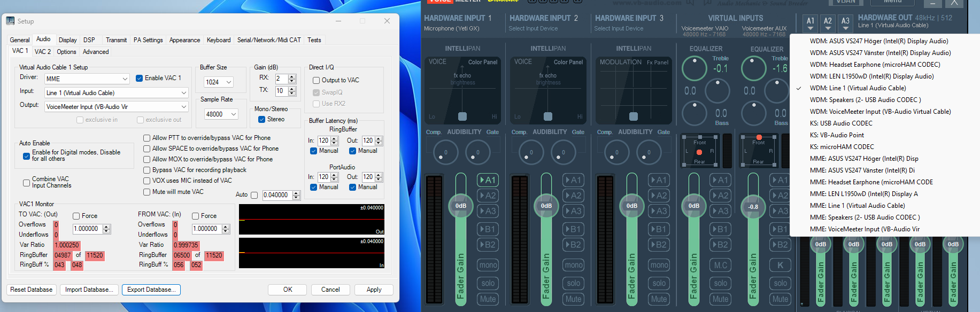Image resolution: width=980 pixels, height=312 pixels.
Task: Click the Setup window title icon
Action: pos(10,21)
